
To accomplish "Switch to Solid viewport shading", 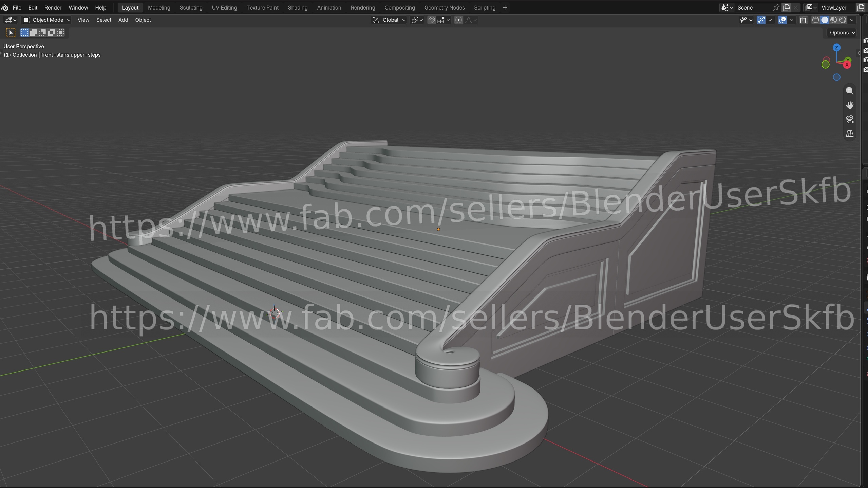I will [x=825, y=20].
